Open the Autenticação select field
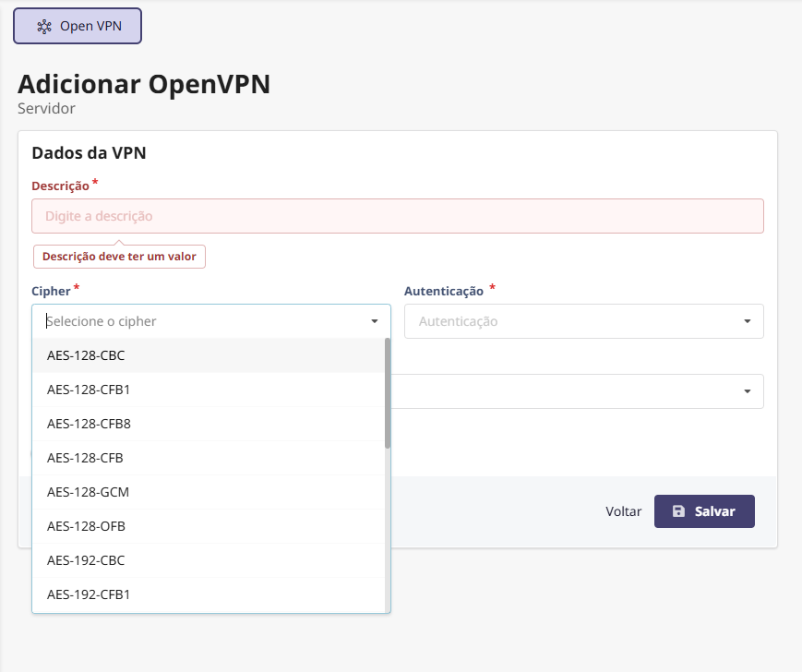Screen dimensions: 802x672 point(572,321)
